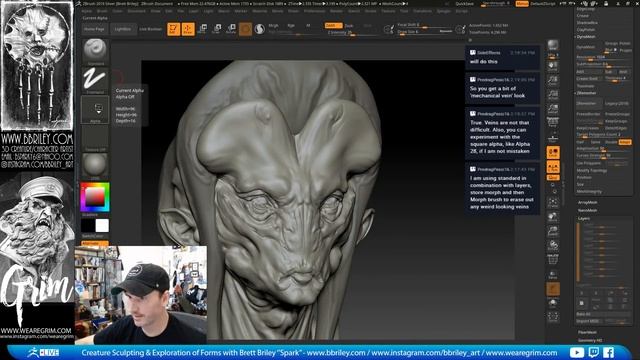The image size is (640, 360).
Task: Click the BPR render icon
Action: tap(553, 46)
